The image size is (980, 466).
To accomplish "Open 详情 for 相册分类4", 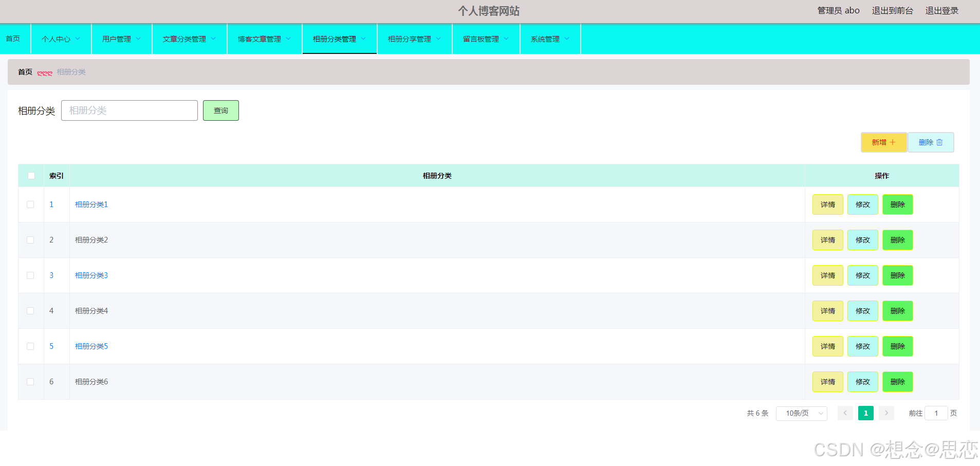I will [x=828, y=311].
